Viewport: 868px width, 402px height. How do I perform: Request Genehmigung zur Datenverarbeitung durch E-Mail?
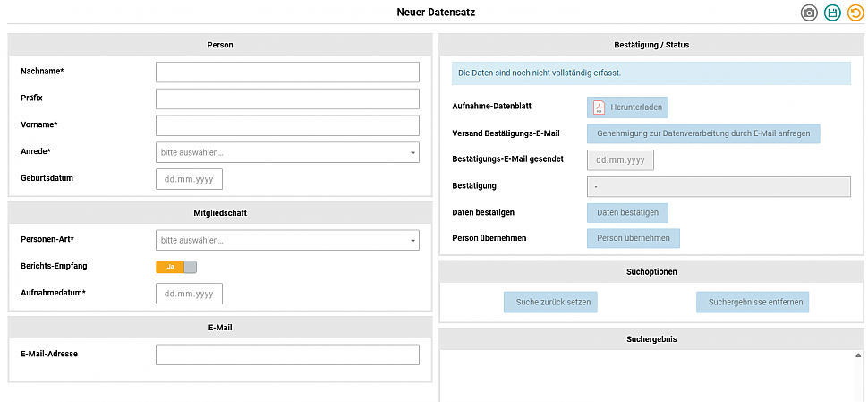(702, 133)
